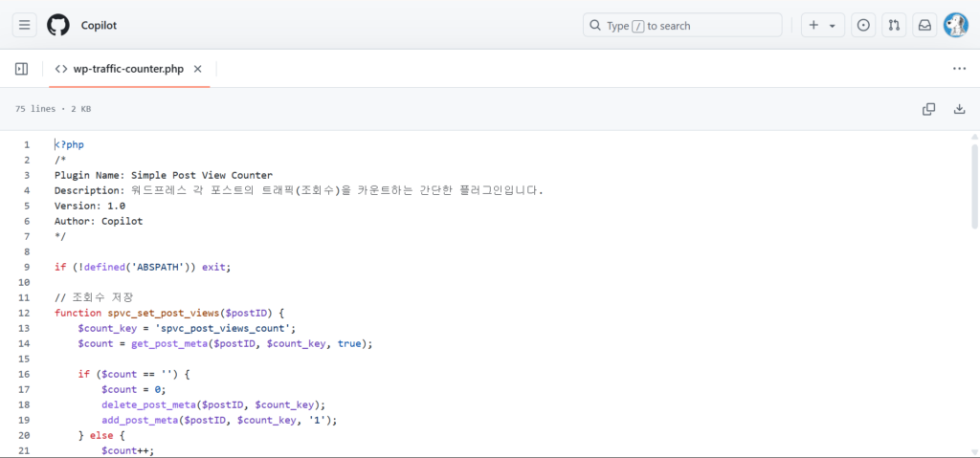
Task: Click line number 20
Action: [24, 435]
